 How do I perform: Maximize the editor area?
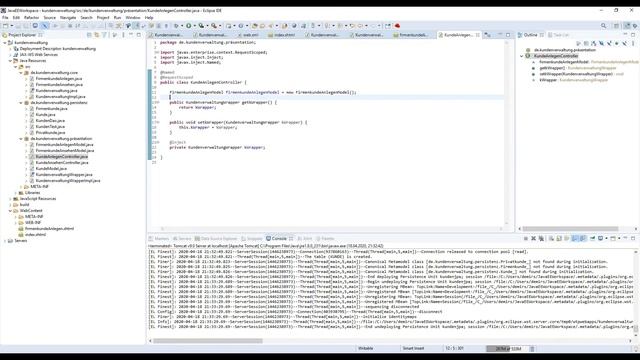click(508, 35)
